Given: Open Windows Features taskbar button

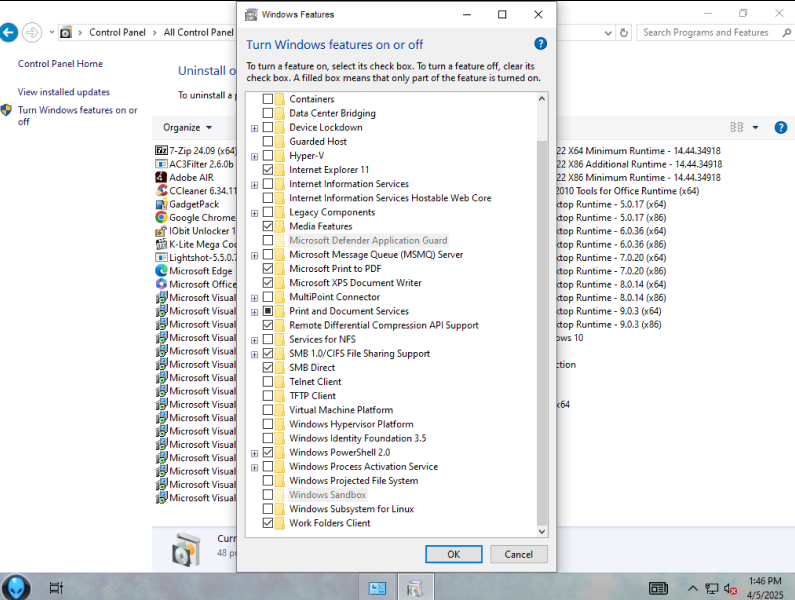Looking at the screenshot, I should tap(415, 587).
